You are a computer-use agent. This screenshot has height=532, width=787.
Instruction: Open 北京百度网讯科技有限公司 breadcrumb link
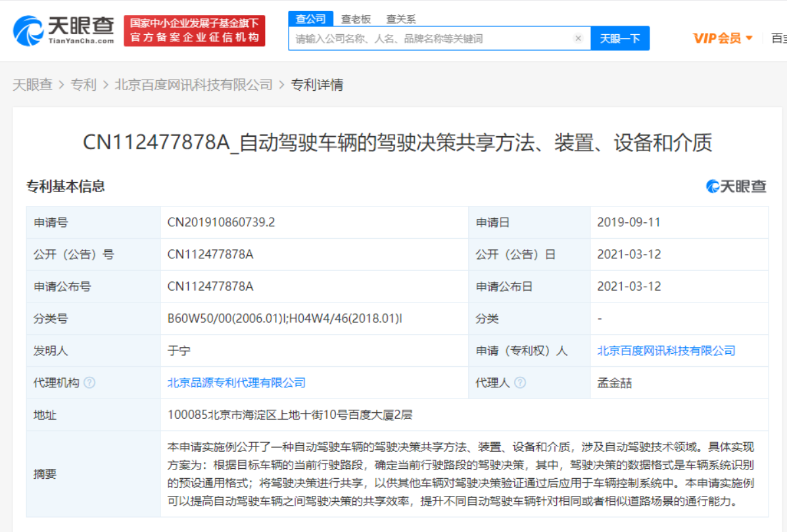193,85
